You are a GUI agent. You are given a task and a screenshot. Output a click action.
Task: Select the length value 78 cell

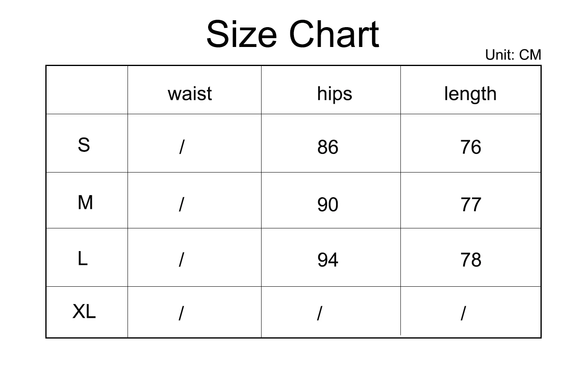[x=470, y=260]
